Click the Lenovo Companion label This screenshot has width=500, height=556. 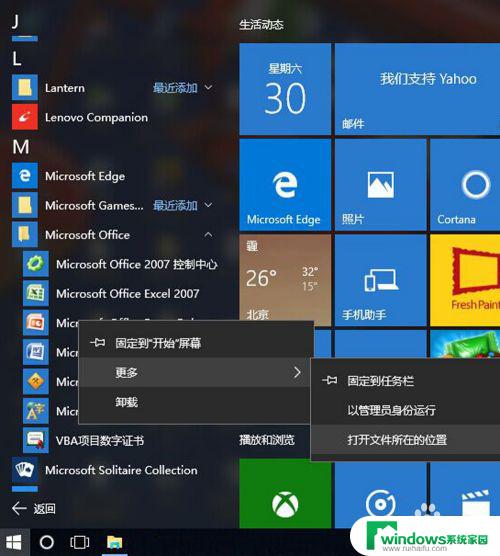click(x=96, y=117)
